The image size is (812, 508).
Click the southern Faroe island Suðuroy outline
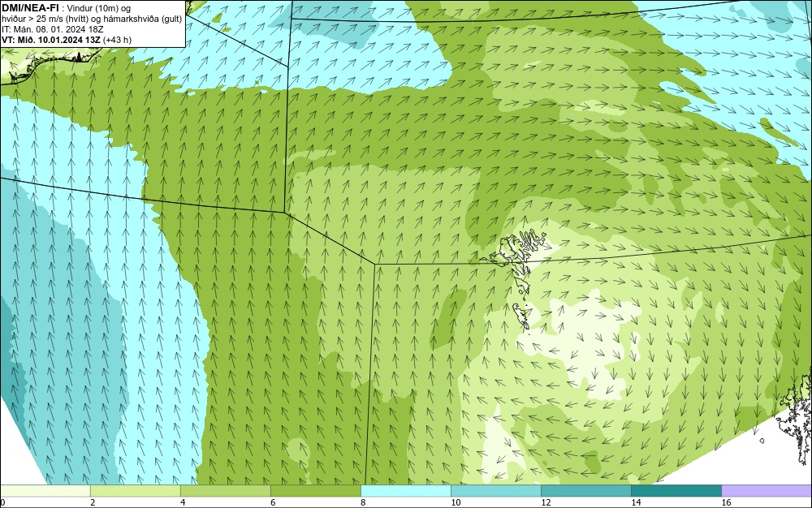[x=521, y=316]
